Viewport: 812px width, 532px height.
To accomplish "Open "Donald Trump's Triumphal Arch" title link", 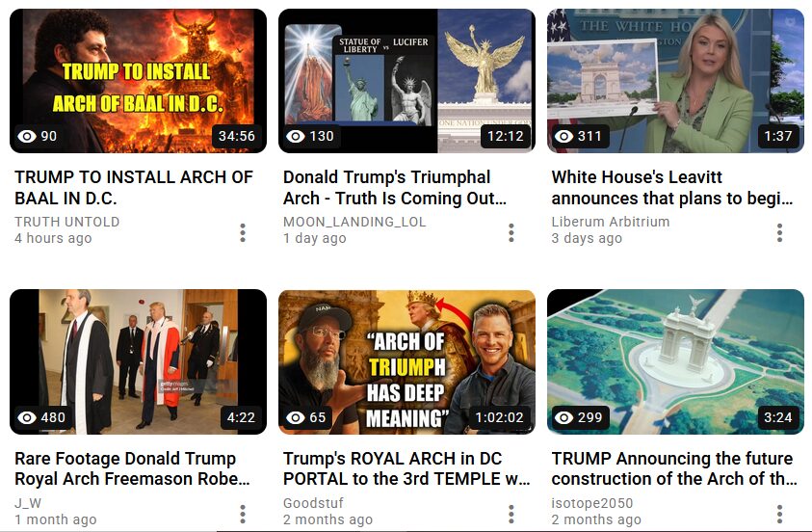I will (395, 188).
